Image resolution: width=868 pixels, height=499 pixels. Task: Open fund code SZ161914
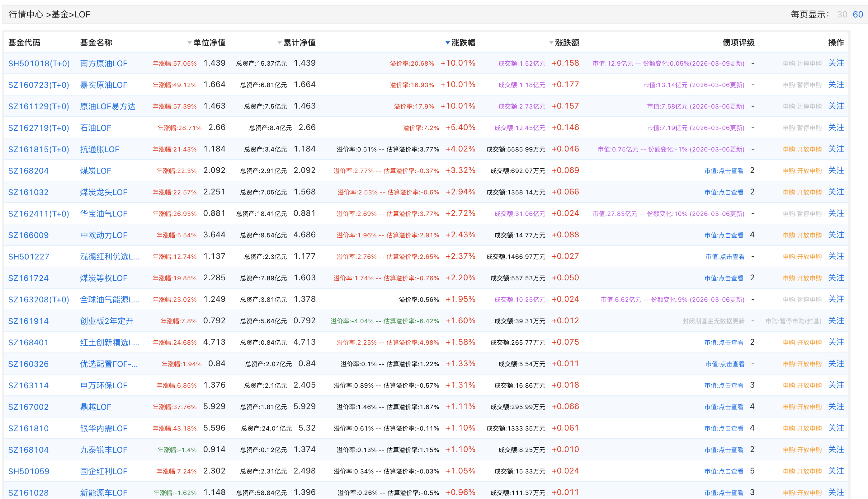point(28,321)
